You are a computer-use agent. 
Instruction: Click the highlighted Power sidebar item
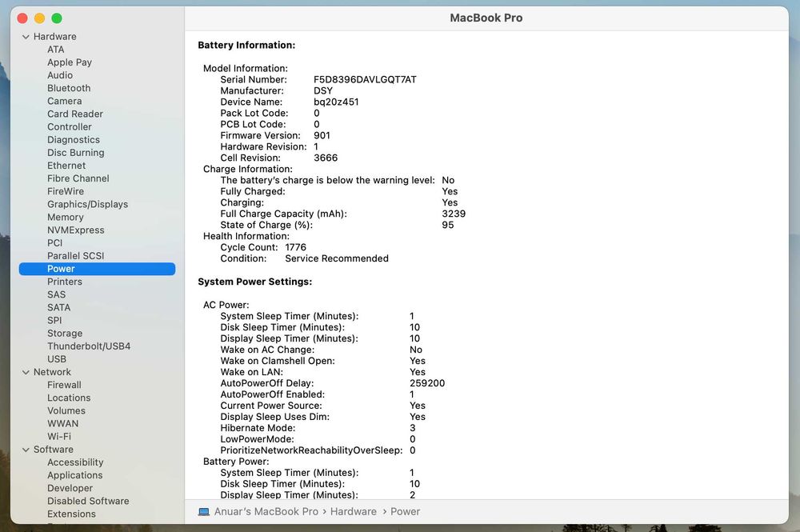(97, 269)
